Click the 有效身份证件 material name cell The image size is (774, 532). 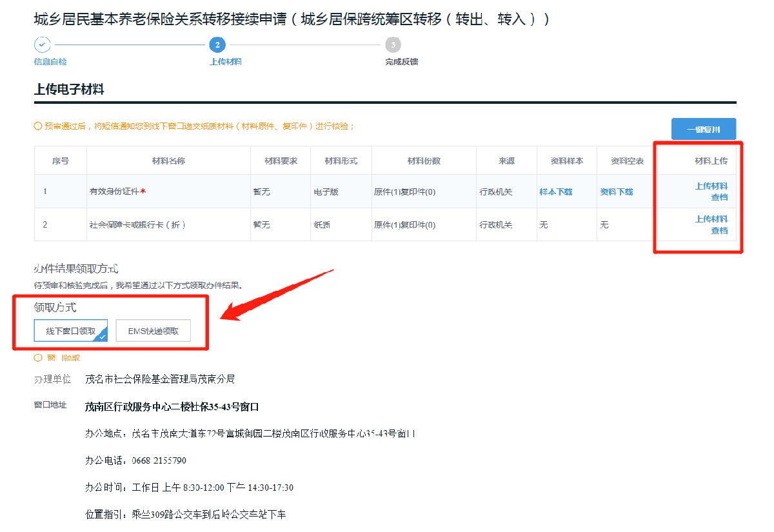tap(116, 192)
